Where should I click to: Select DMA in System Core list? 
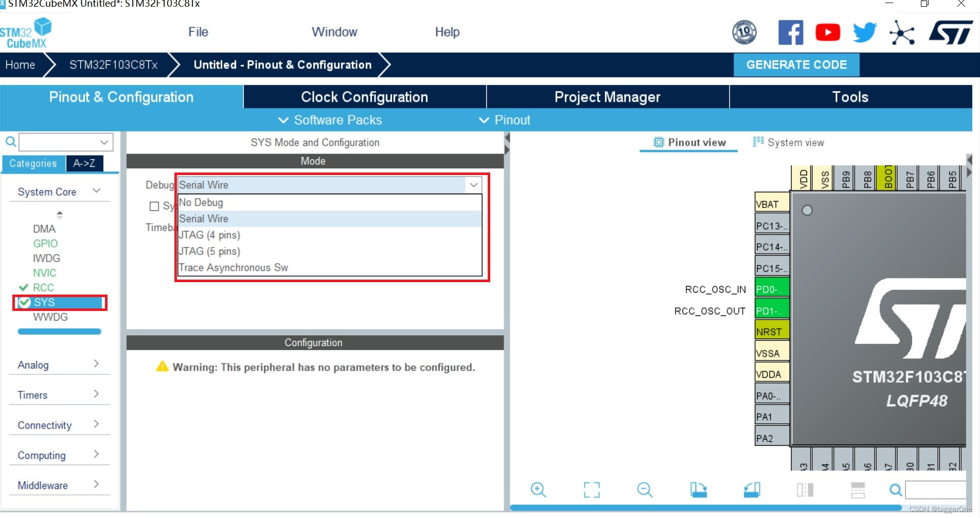pyautogui.click(x=44, y=229)
